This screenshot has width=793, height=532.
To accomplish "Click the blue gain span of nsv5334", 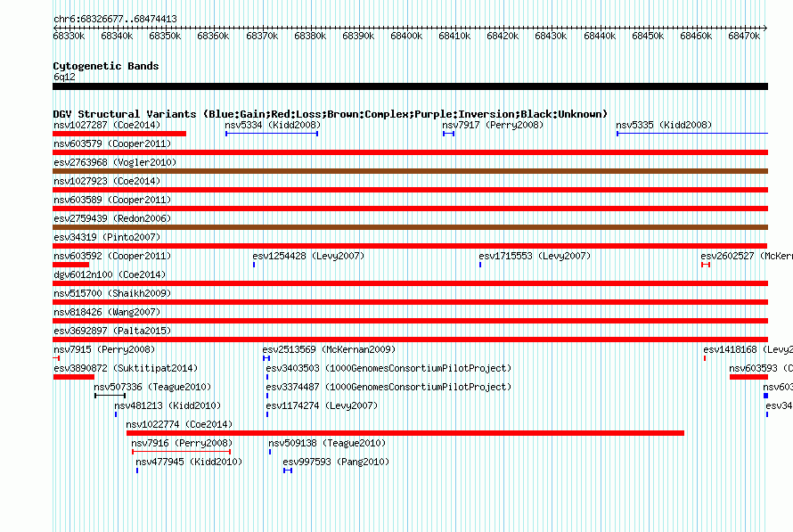I will [272, 134].
